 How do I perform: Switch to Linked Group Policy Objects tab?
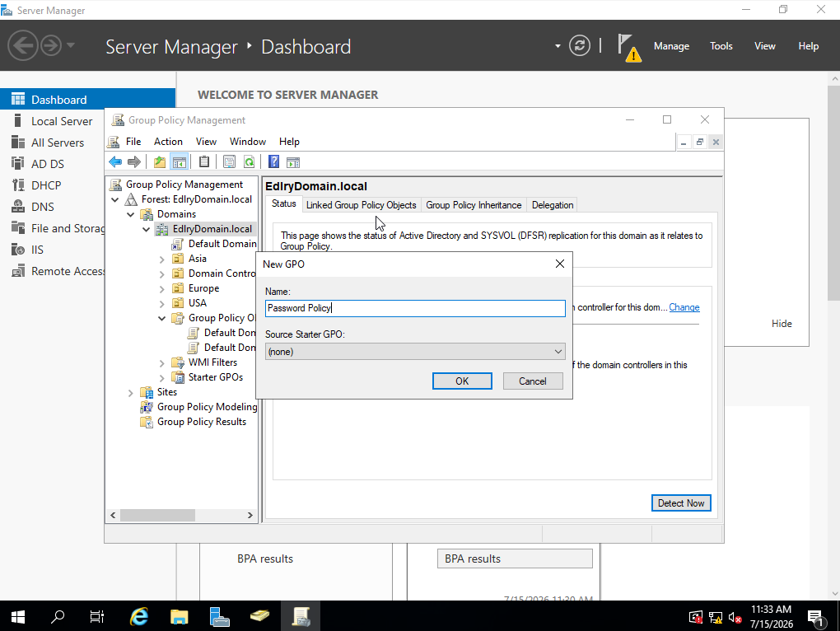coord(361,204)
